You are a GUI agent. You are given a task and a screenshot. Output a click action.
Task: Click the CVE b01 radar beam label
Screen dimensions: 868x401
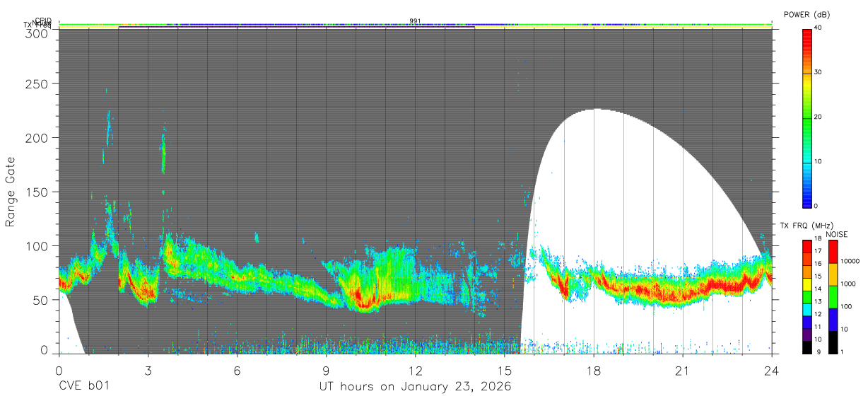[83, 387]
